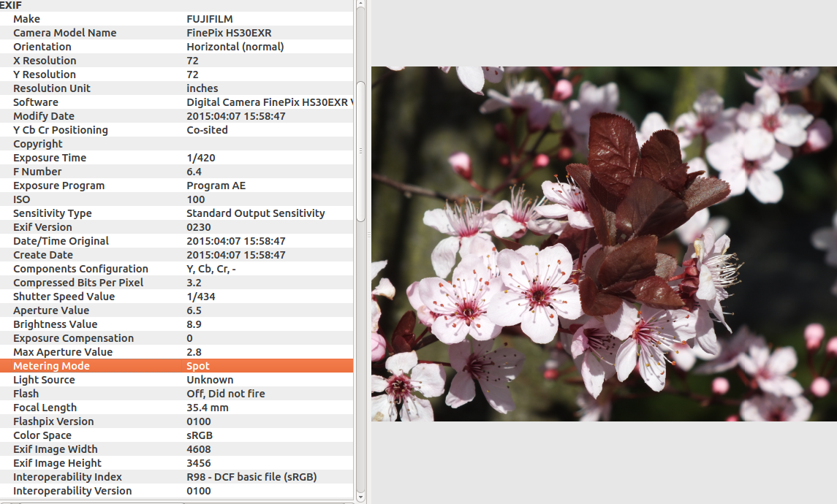
Task: Select the Date/Time Original row
Action: pyautogui.click(x=175, y=241)
